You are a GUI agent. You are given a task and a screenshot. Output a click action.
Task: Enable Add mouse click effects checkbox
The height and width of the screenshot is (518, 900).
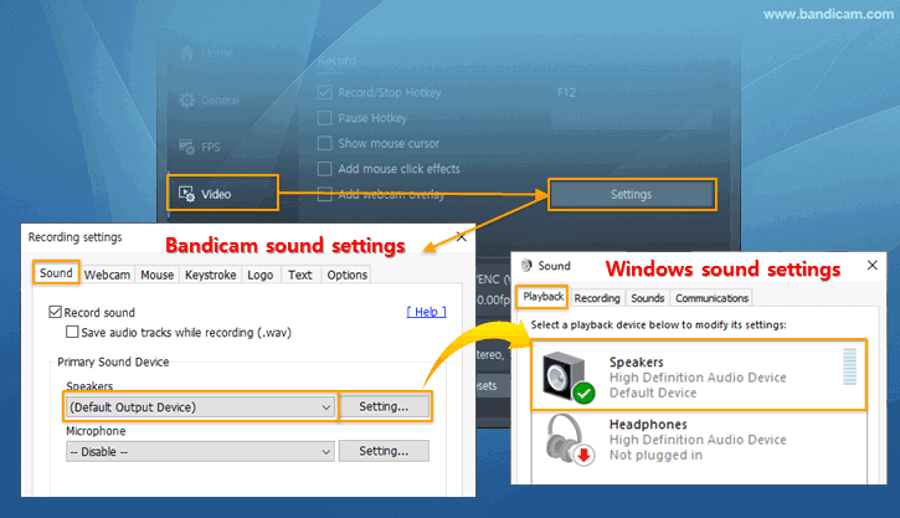tap(325, 169)
